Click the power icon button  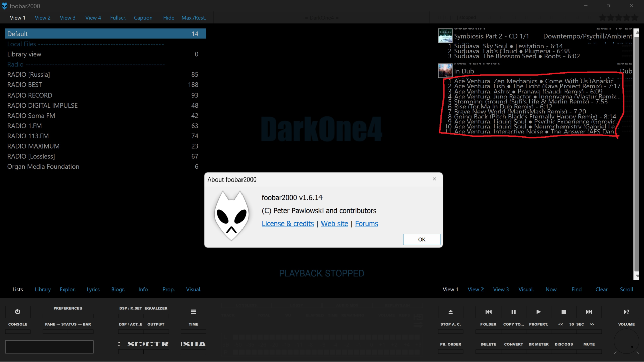click(x=18, y=312)
